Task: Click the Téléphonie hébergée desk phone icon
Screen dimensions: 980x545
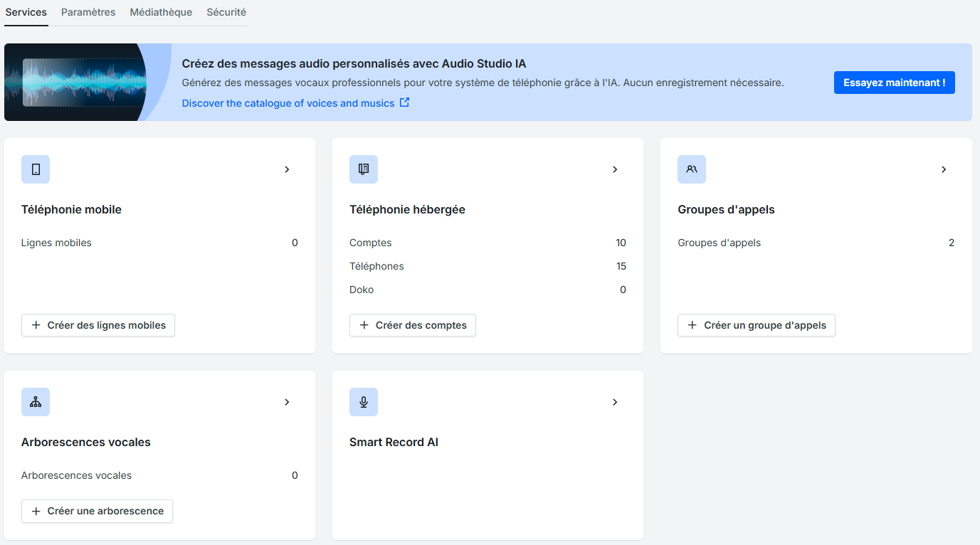Action: tap(364, 169)
